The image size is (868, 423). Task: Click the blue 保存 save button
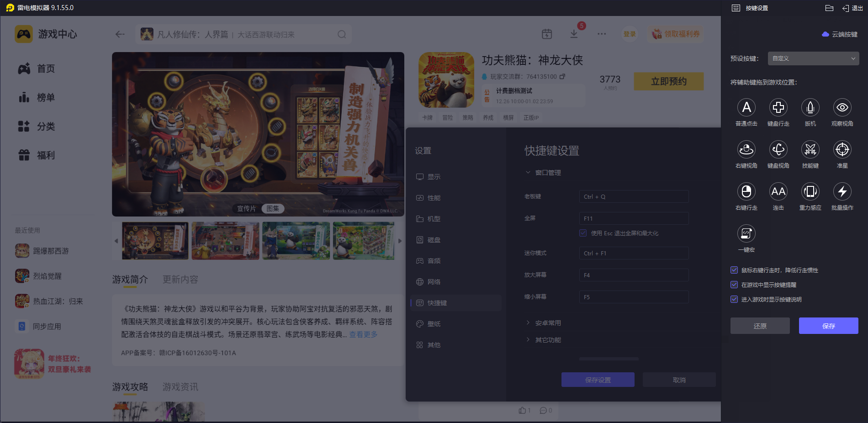point(828,326)
